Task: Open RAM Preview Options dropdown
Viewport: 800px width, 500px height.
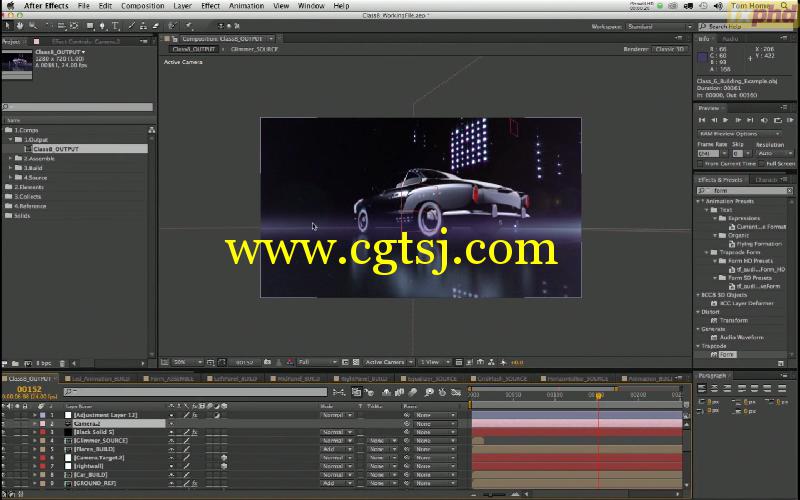Action: tap(739, 134)
